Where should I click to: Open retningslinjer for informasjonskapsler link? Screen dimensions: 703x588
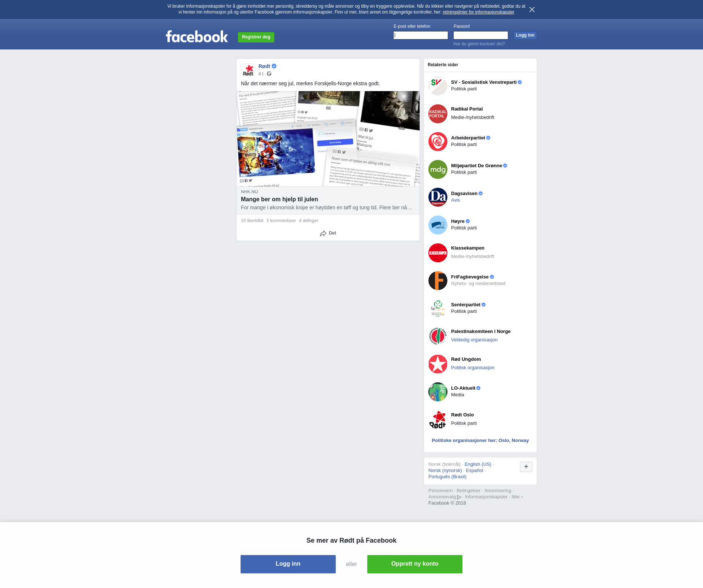478,12
